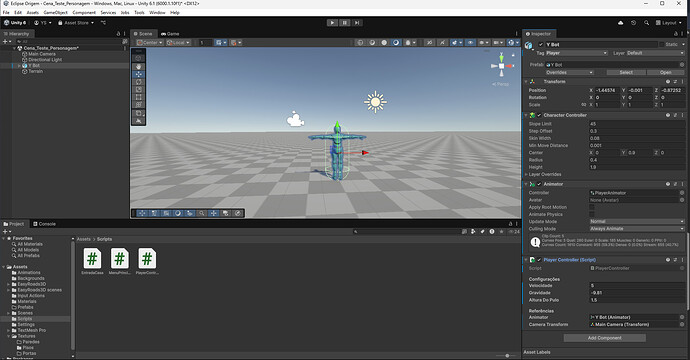Disable the Character Controller component checkbox
The height and width of the screenshot is (360, 690).
coord(539,115)
